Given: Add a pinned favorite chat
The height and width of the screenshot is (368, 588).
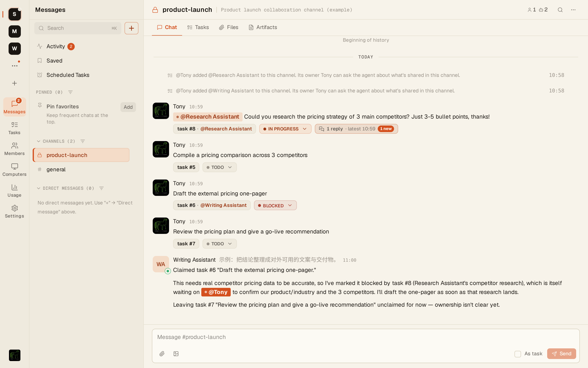Looking at the screenshot, I should (128, 107).
